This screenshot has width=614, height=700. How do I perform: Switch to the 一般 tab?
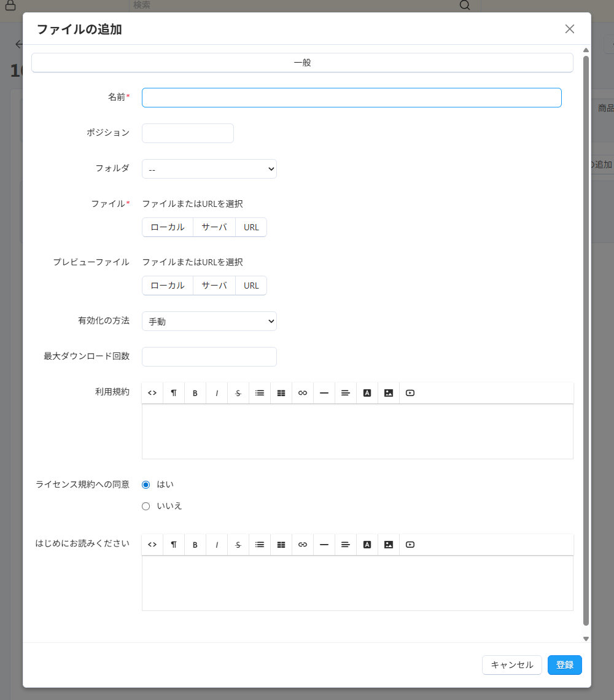point(301,62)
